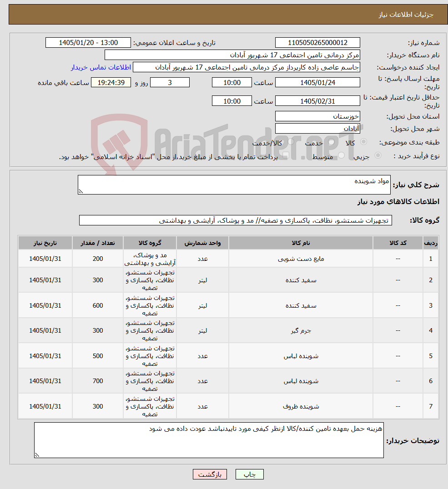Click the price validity date 1405/02/31
Screen dimensions: 448x489
pyautogui.click(x=317, y=101)
